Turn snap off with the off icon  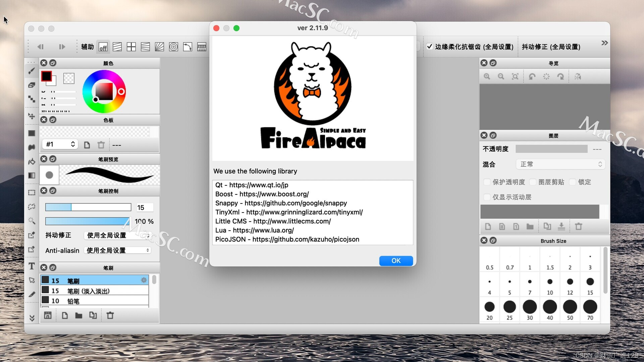point(103,47)
